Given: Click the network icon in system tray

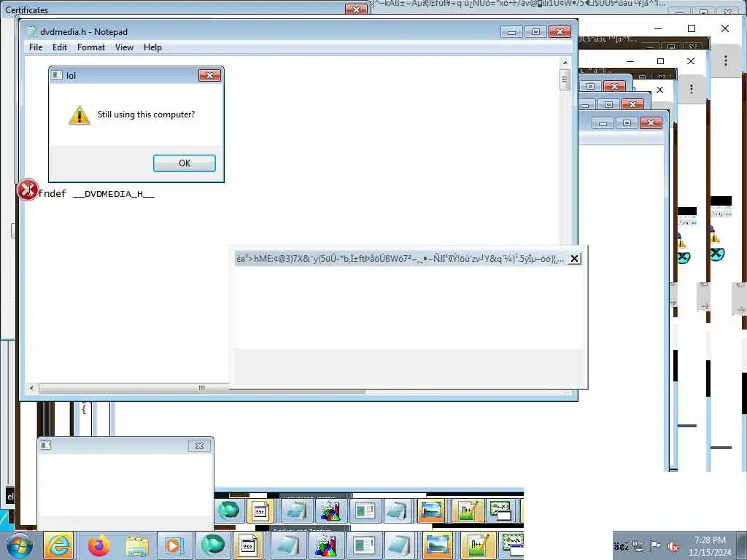Looking at the screenshot, I should [638, 546].
